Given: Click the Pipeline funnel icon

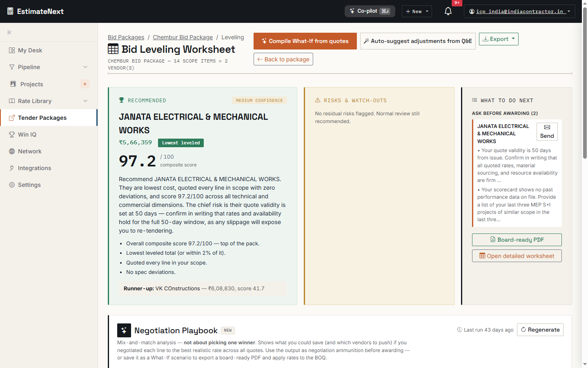Looking at the screenshot, I should [12, 67].
